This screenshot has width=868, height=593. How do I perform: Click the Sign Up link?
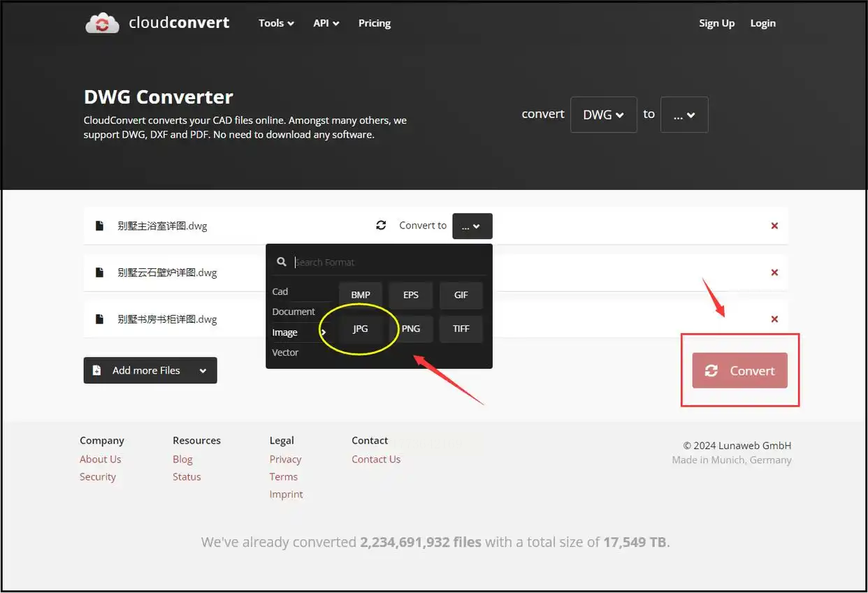[x=716, y=23]
